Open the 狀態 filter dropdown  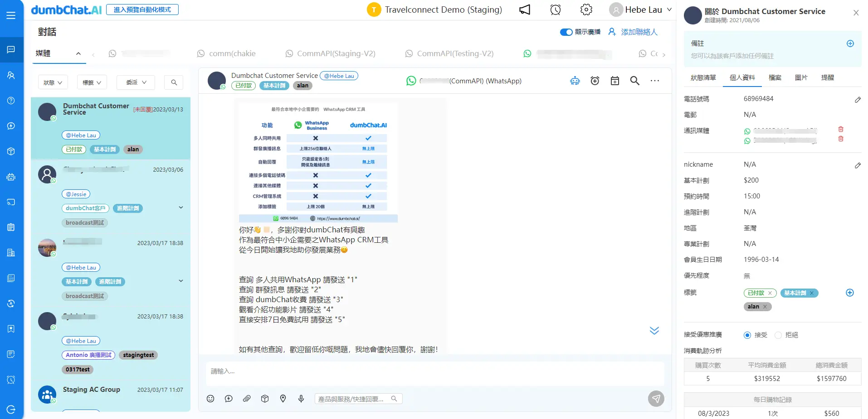pyautogui.click(x=53, y=82)
